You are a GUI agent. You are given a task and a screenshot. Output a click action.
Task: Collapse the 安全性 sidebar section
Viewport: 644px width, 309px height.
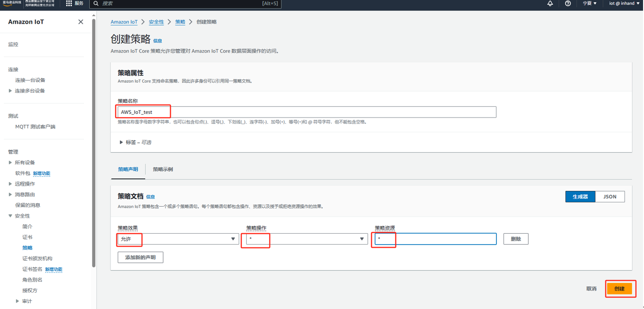(x=10, y=216)
